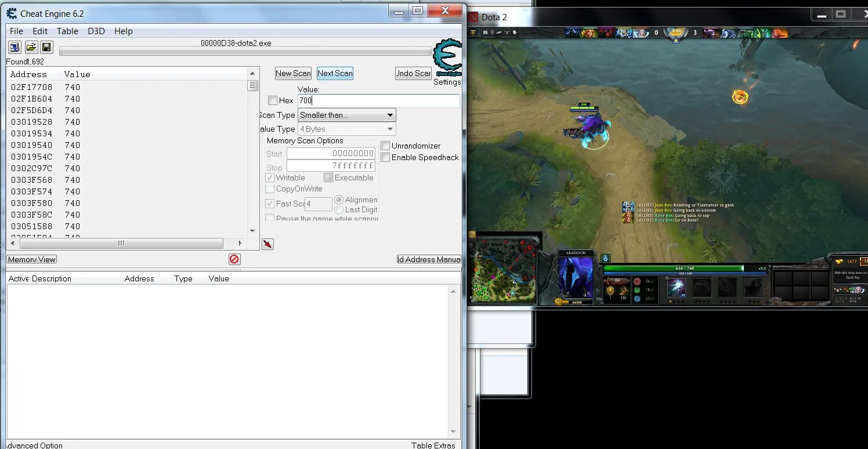Image resolution: width=868 pixels, height=449 pixels.
Task: Click Advanced Options at bottom left
Action: [x=35, y=445]
